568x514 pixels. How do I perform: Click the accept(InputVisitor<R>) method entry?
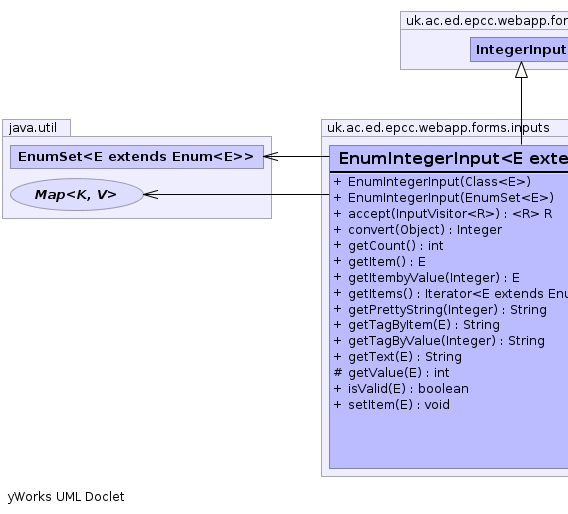(x=443, y=214)
